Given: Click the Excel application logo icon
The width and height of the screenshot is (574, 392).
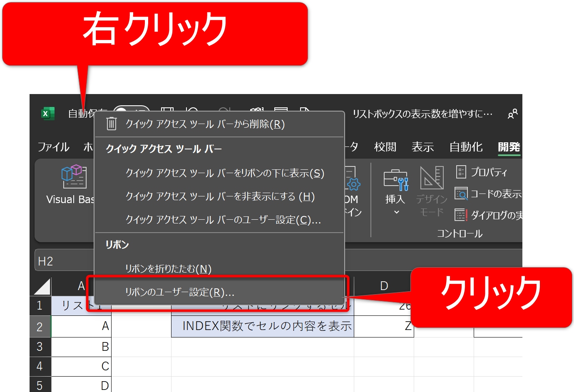Looking at the screenshot, I should point(47,114).
